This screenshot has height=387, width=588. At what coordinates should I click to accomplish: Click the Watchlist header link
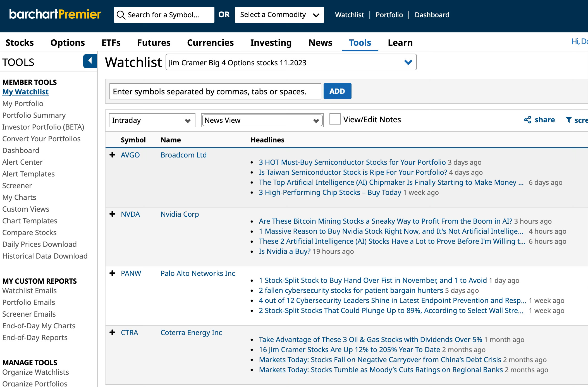coord(349,15)
